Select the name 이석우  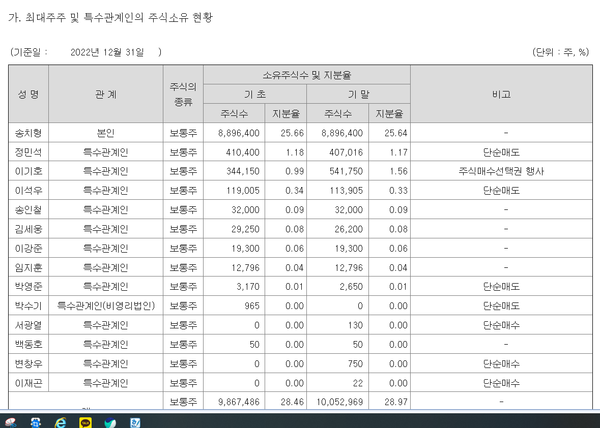pyautogui.click(x=28, y=190)
